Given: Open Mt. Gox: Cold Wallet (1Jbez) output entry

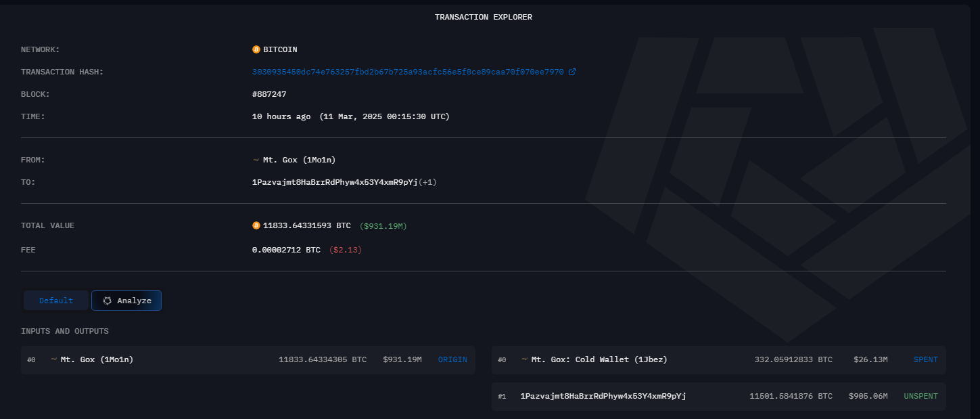Looking at the screenshot, I should 599,359.
